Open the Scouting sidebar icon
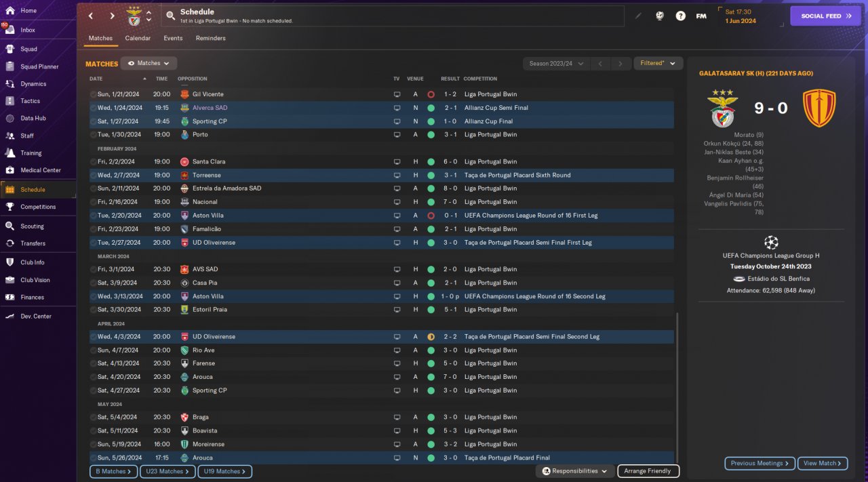868x482 pixels. pyautogui.click(x=9, y=226)
